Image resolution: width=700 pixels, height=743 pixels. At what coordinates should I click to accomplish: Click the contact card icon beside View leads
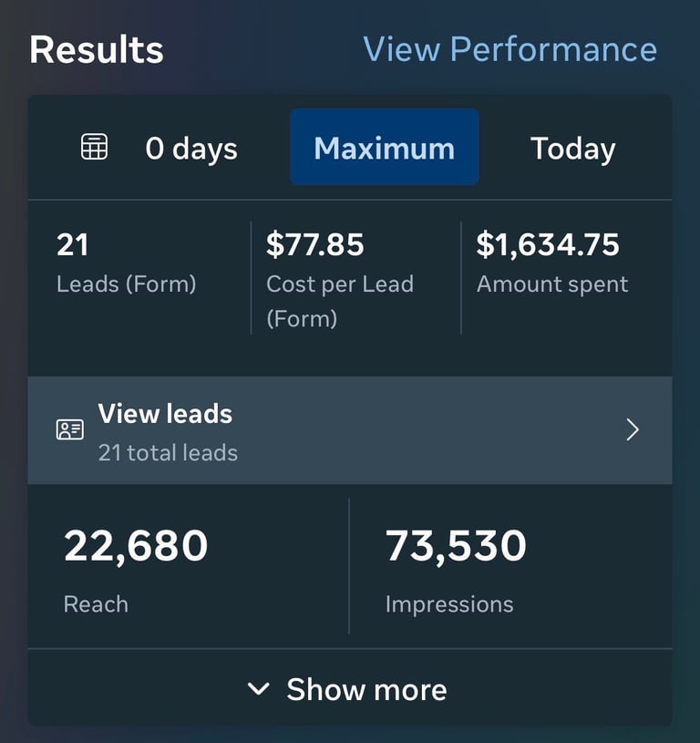pos(69,428)
